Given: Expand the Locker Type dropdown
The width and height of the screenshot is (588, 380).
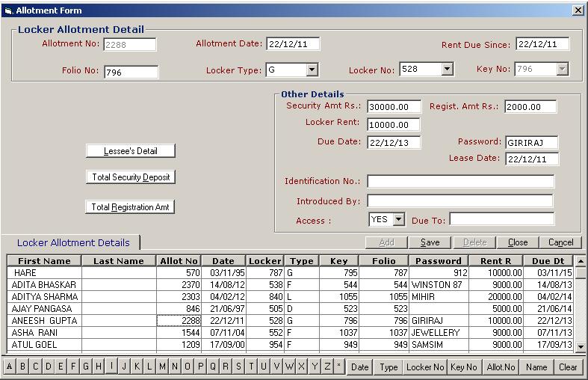Looking at the screenshot, I should point(312,70).
